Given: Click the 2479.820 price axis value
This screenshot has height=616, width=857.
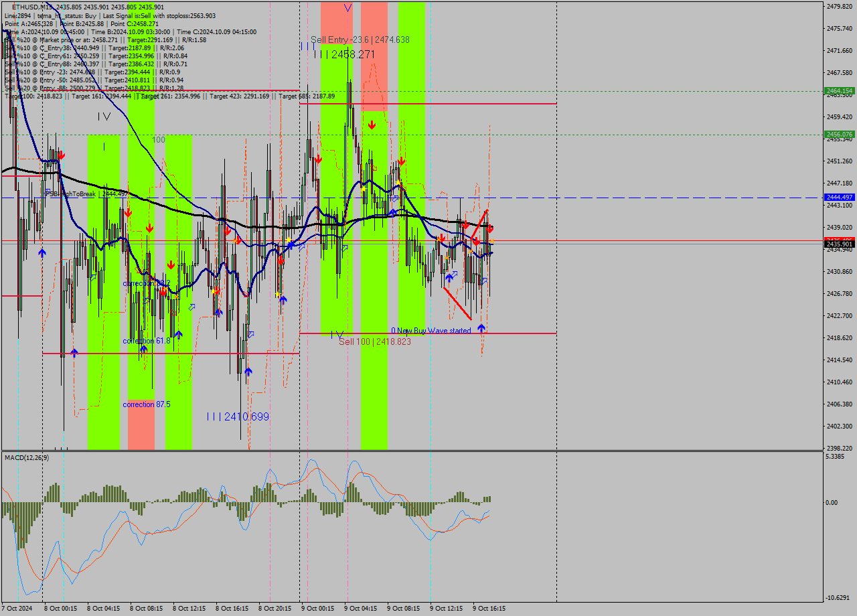Looking at the screenshot, I should click(840, 6).
